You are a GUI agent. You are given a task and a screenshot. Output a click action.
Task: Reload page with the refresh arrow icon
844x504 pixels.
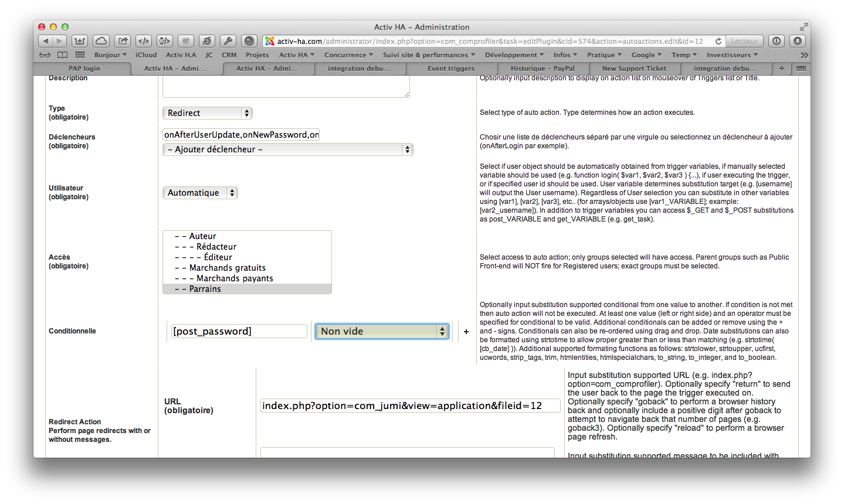pyautogui.click(x=718, y=41)
